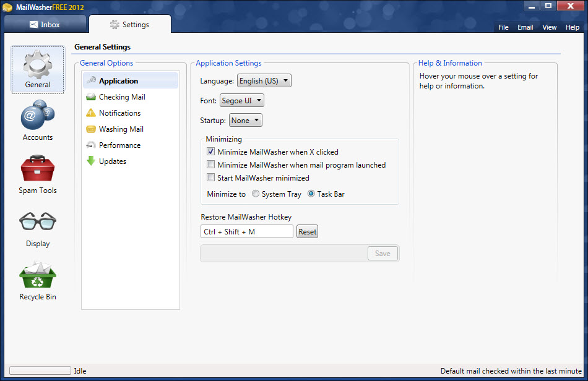
Task: Click the Reset hotkey button
Action: (307, 231)
